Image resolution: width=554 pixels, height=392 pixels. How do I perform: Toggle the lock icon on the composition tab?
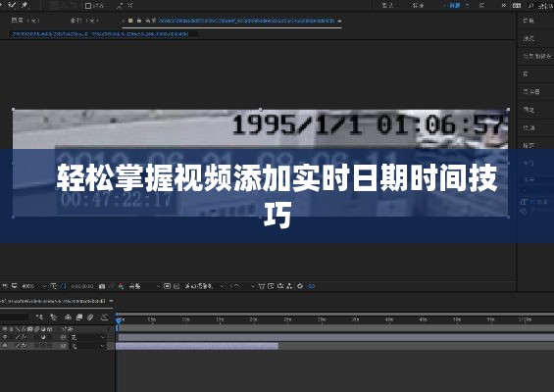tap(139, 21)
